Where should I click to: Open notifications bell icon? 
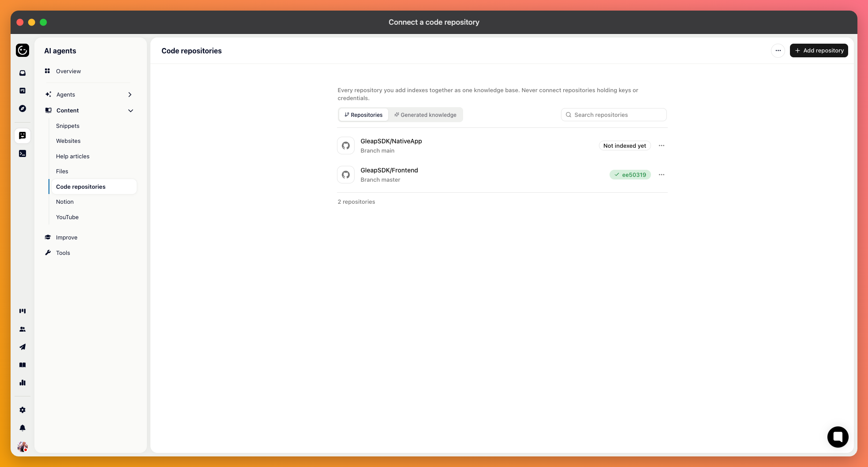(x=22, y=428)
